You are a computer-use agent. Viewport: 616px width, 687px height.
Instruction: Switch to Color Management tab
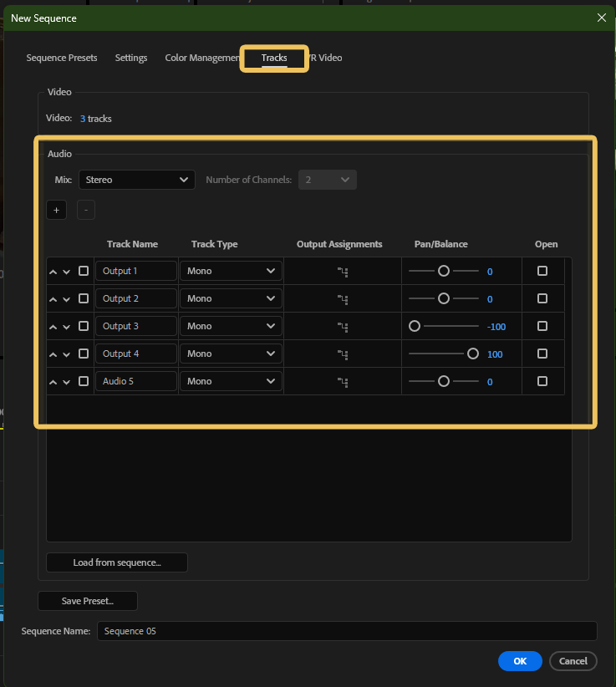pyautogui.click(x=202, y=58)
